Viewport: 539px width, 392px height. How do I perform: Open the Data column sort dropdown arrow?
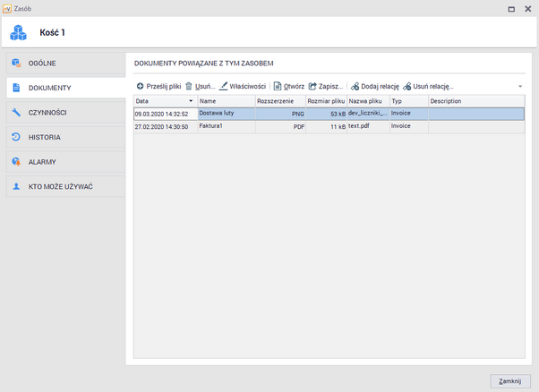pos(191,101)
